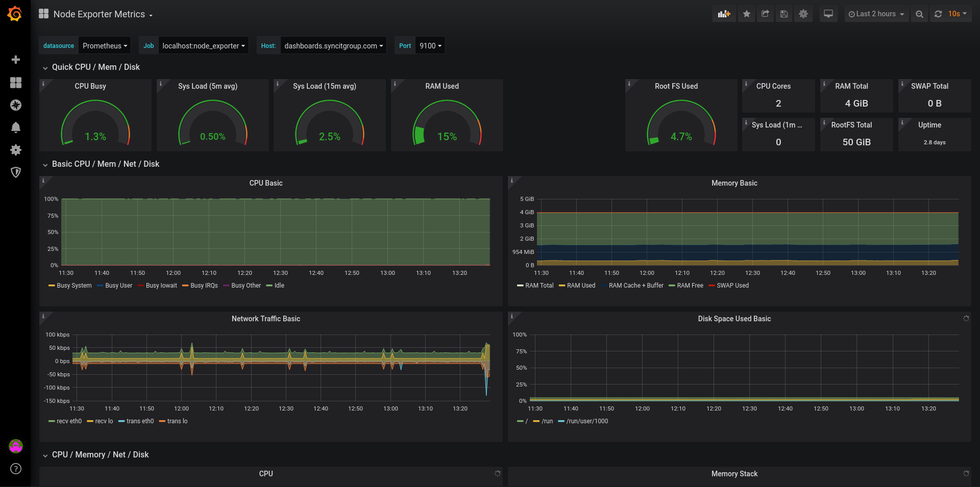Open the Create plus menu in sidebar
Screen dimensions: 980x487
click(x=16, y=60)
